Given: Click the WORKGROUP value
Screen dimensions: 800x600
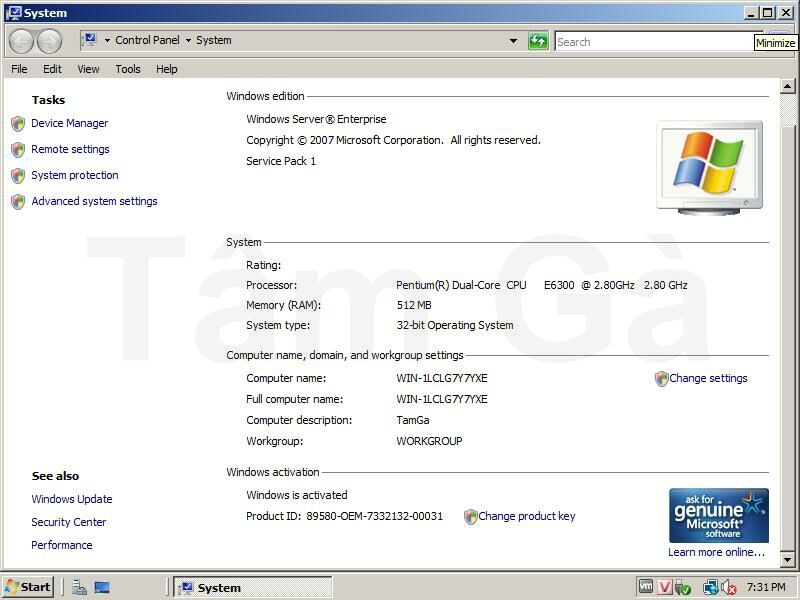Looking at the screenshot, I should tap(429, 441).
